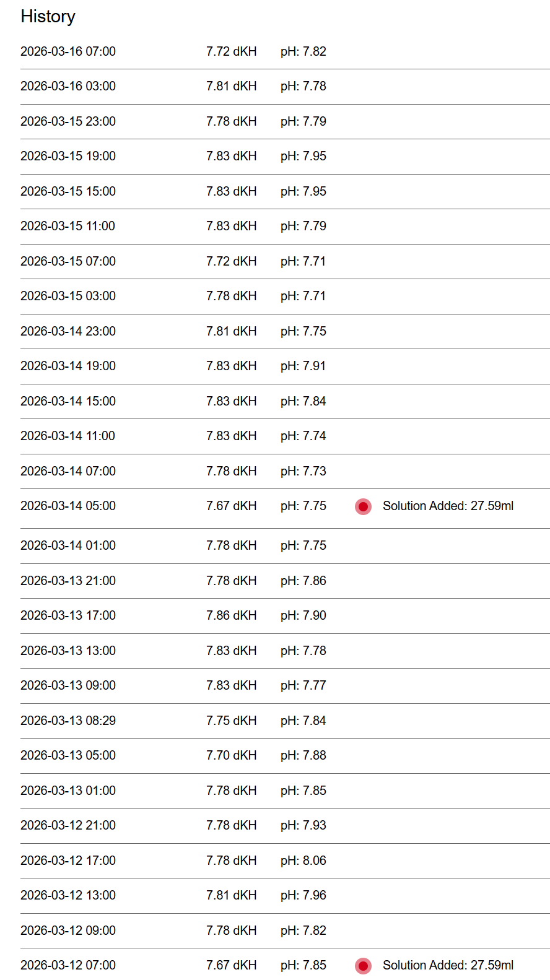This screenshot has height=980, width=550.
Task: Select the 2026-03-13 08:29 timestamp
Action: tap(68, 721)
